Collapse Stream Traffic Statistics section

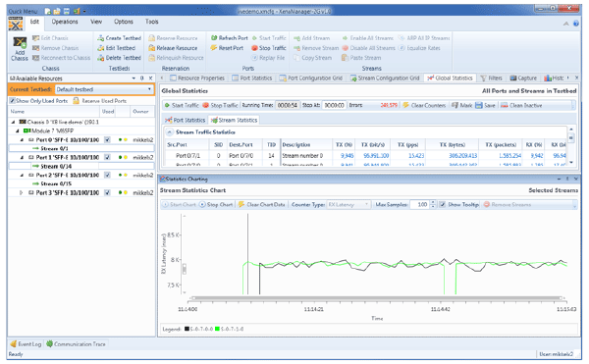pyautogui.click(x=170, y=132)
